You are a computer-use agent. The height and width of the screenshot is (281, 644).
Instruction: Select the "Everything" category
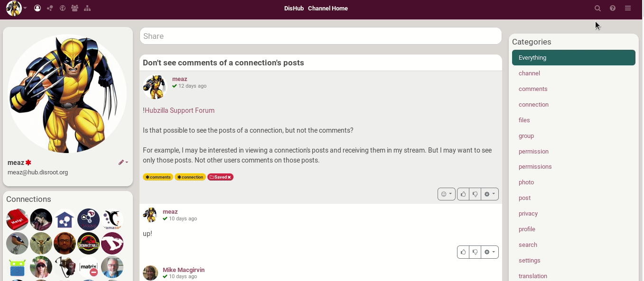tap(573, 58)
